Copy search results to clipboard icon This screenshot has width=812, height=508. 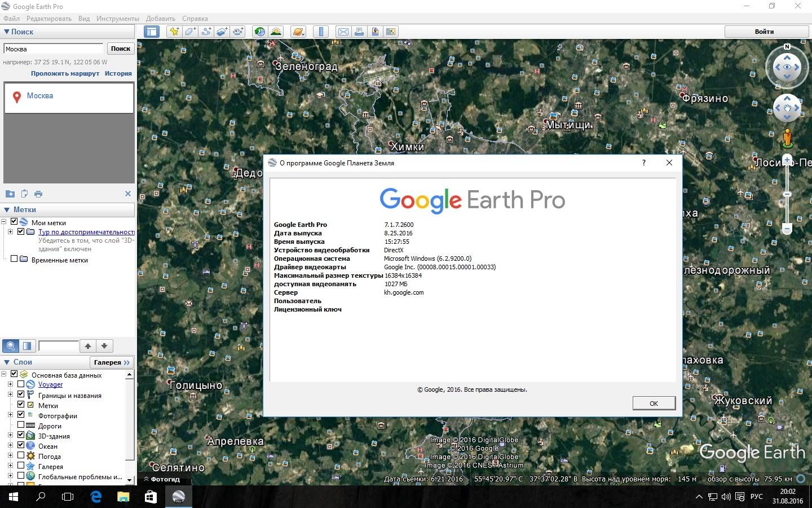(x=24, y=194)
